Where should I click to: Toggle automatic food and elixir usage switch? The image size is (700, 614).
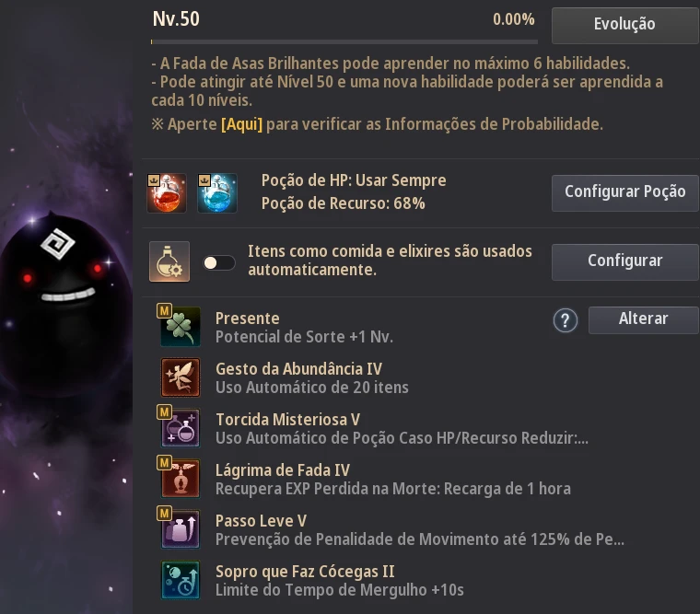[219, 263]
